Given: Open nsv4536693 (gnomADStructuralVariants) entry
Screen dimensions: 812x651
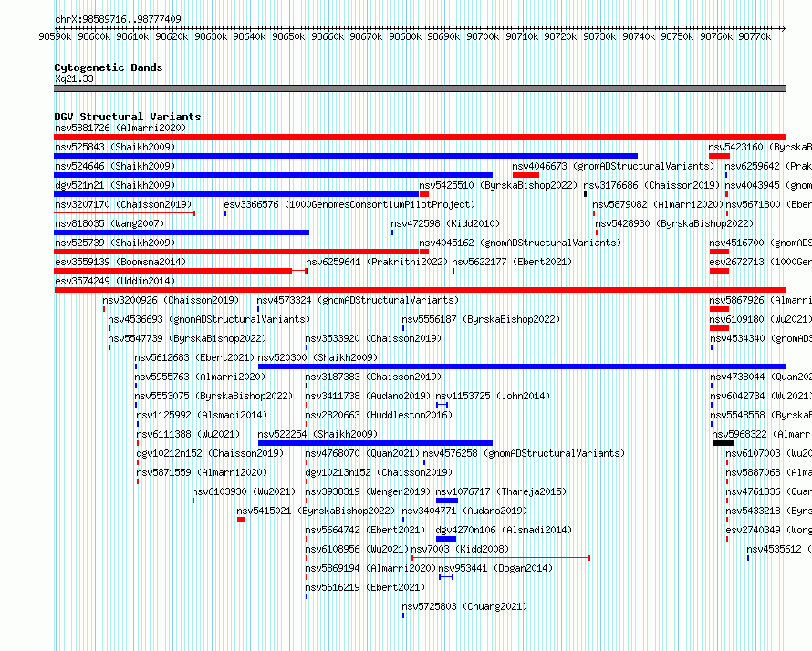Looking at the screenshot, I should (209, 319).
